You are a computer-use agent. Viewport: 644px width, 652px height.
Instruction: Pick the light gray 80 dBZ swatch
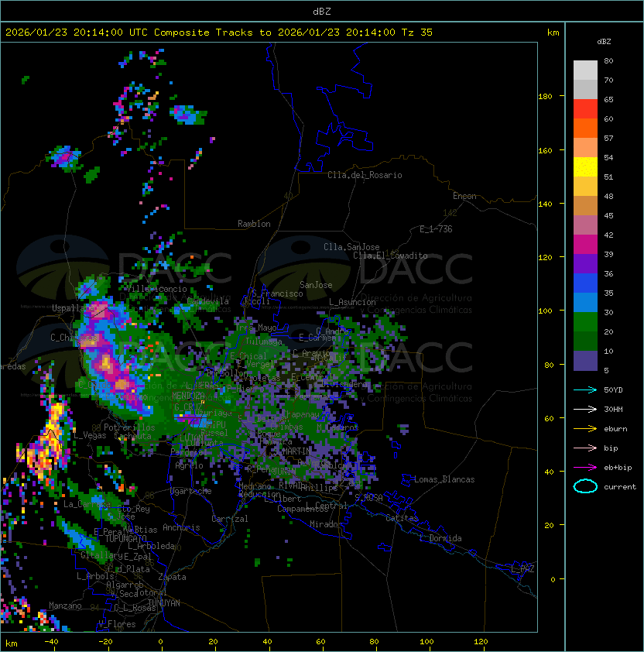(585, 70)
